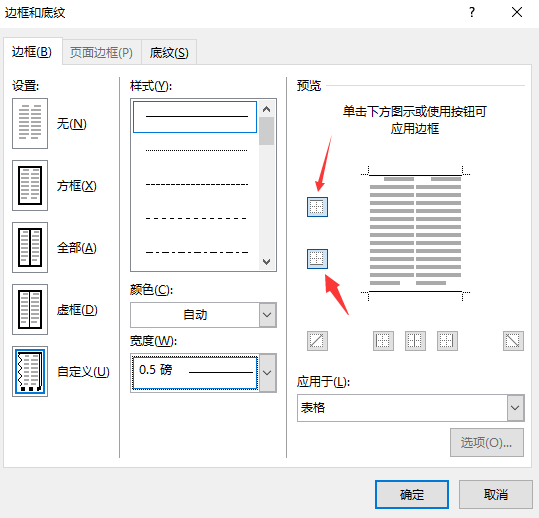
Task: Click the top edge of the preview diagram
Action: click(415, 175)
